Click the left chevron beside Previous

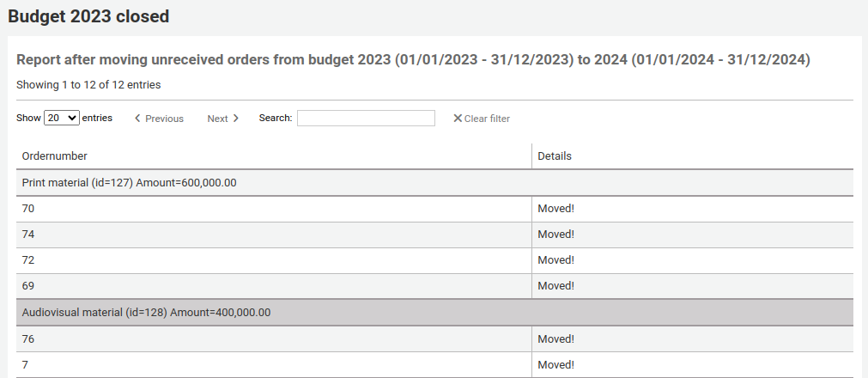click(x=138, y=119)
